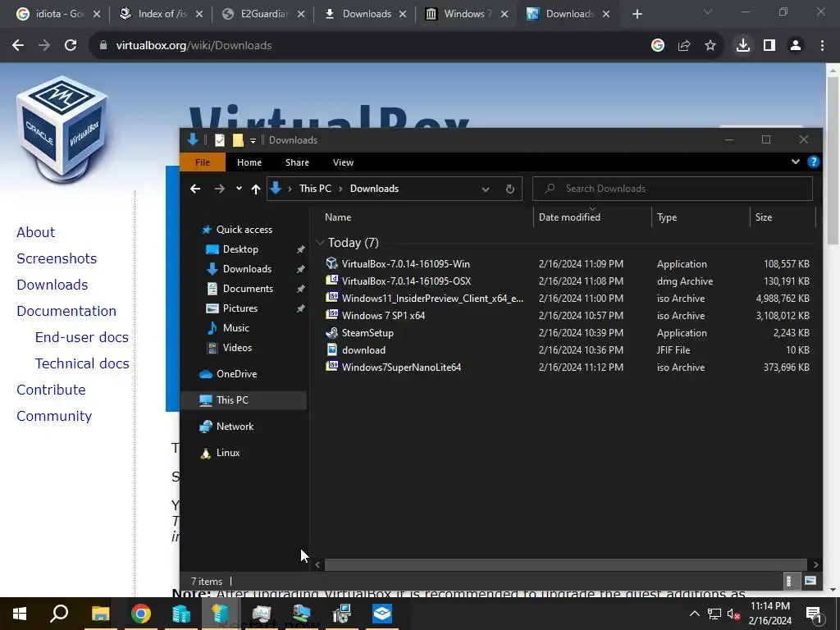Refresh the Downloads folder view

click(510, 189)
